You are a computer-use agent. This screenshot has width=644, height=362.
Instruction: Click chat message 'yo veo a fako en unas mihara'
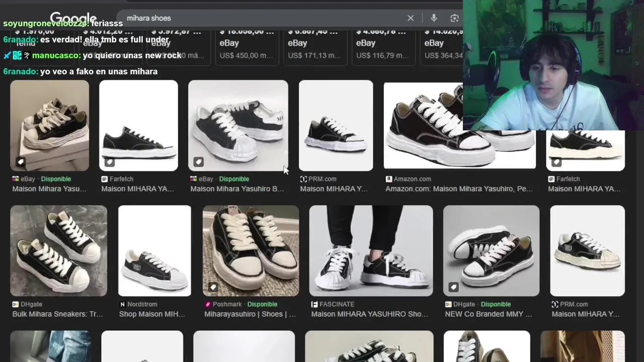[99, 71]
